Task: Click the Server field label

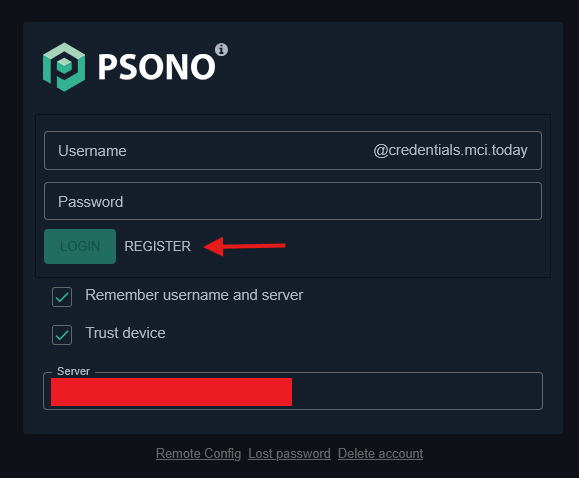Action: 73,371
